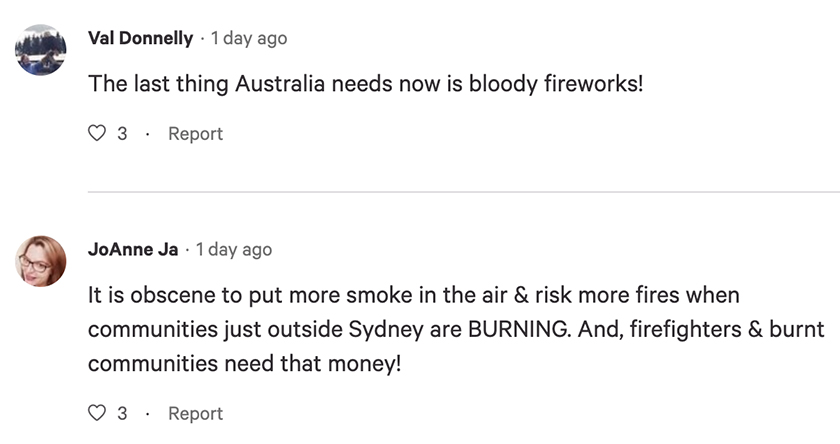Open JoAnne Ja's avatar photo

click(42, 262)
